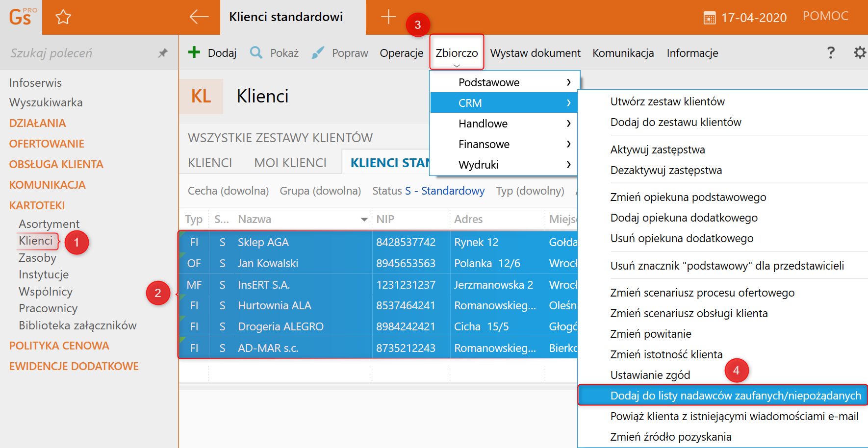Expand Wydruki submenu
Image resolution: width=868 pixels, height=448 pixels.
[x=504, y=165]
